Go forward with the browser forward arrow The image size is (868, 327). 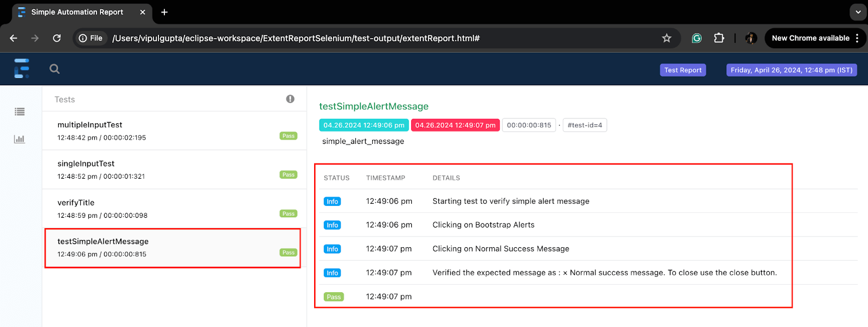[x=35, y=38]
